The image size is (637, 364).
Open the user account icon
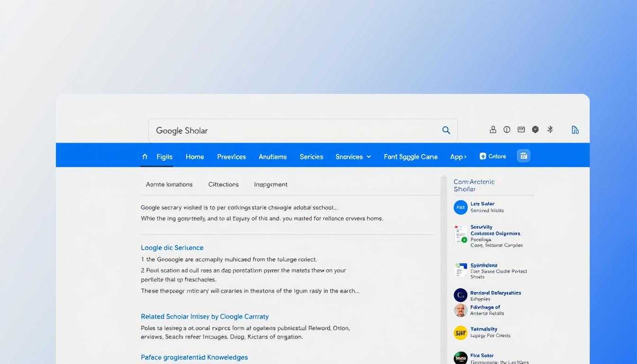pyautogui.click(x=493, y=129)
